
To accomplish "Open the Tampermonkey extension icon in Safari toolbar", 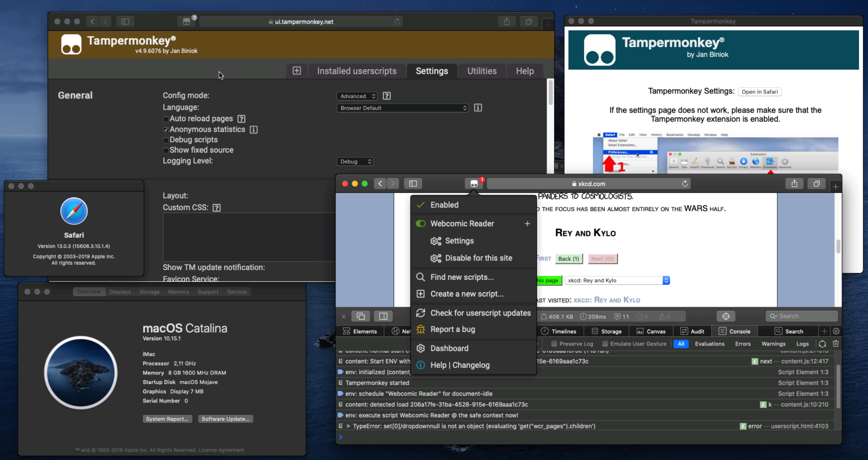I will point(474,183).
